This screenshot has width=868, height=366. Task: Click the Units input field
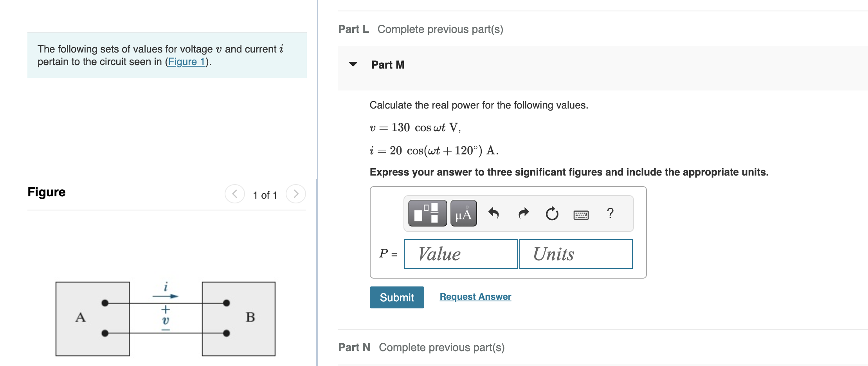(x=575, y=254)
